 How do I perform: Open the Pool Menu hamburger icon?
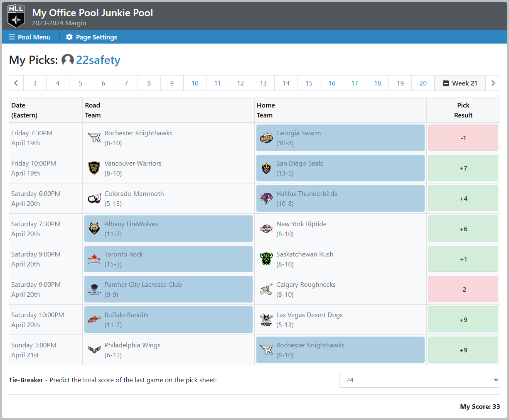click(12, 37)
